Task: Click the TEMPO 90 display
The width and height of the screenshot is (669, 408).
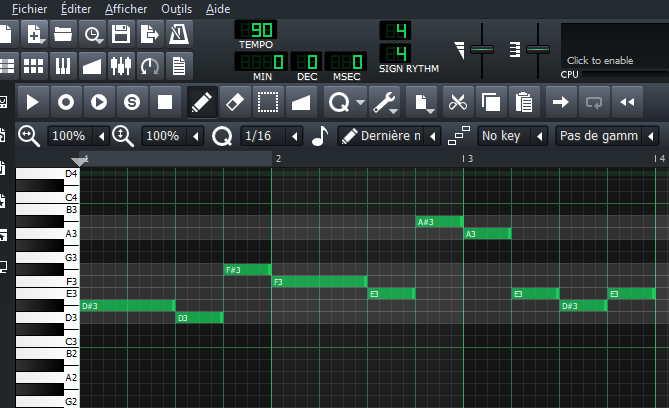Action: [x=256, y=30]
